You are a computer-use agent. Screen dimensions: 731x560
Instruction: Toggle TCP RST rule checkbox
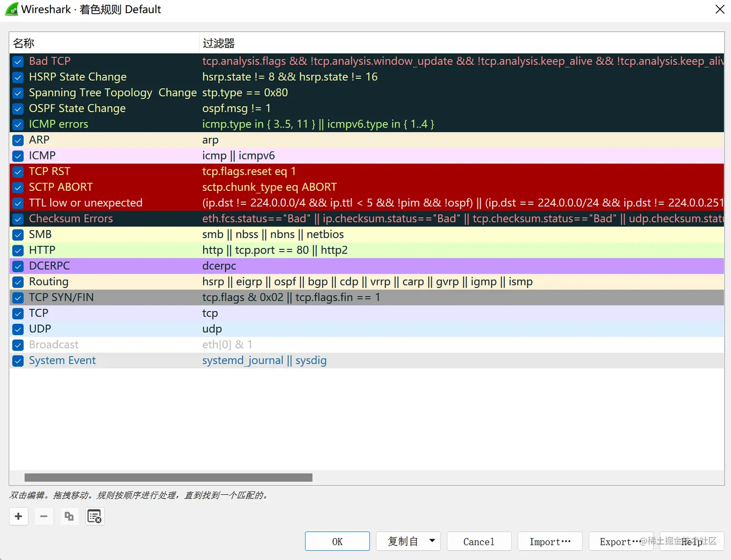(18, 172)
